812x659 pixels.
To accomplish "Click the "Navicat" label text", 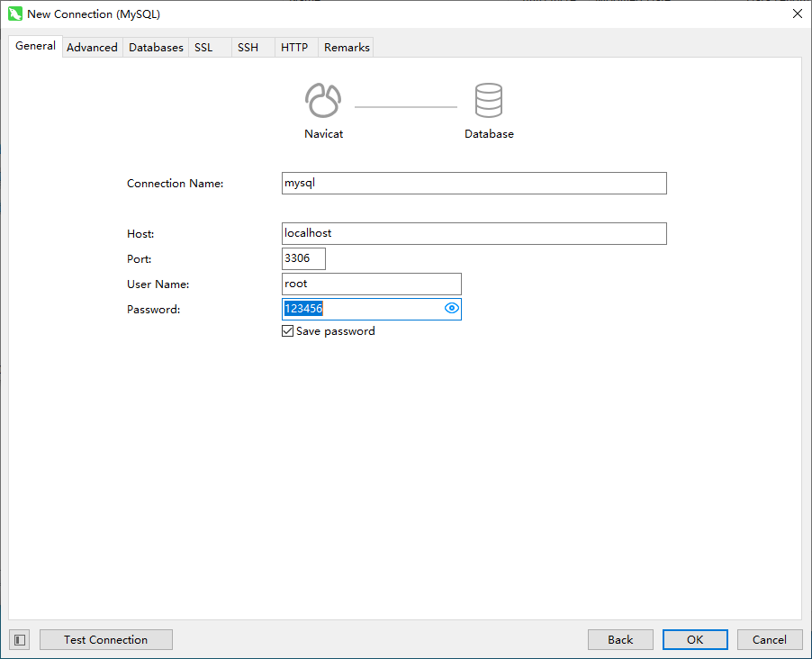I will point(324,133).
